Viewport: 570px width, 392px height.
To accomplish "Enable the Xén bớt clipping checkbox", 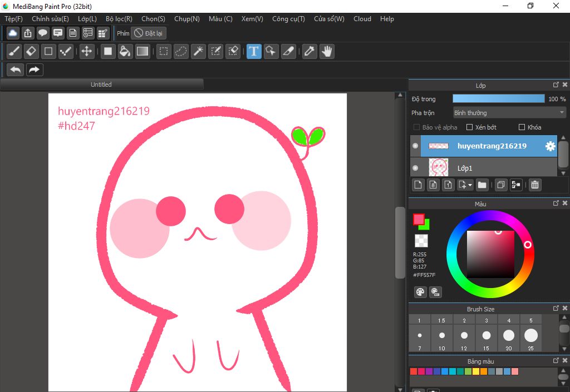I will click(x=469, y=127).
